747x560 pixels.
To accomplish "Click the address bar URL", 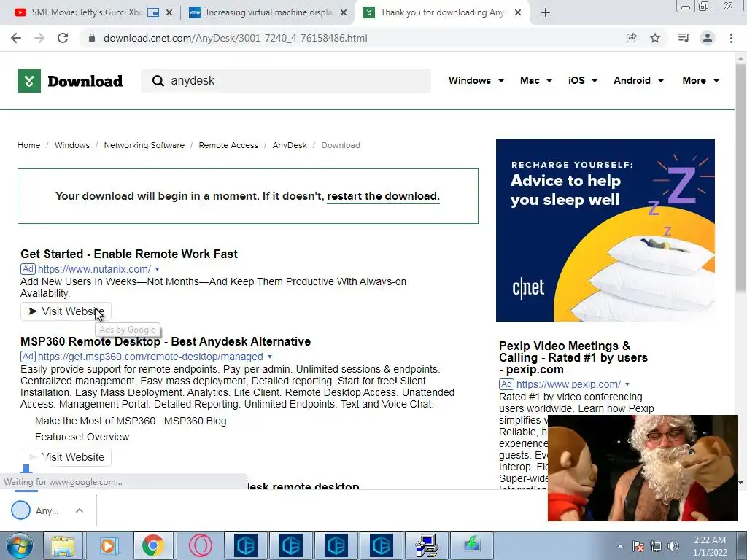I will 236,38.
